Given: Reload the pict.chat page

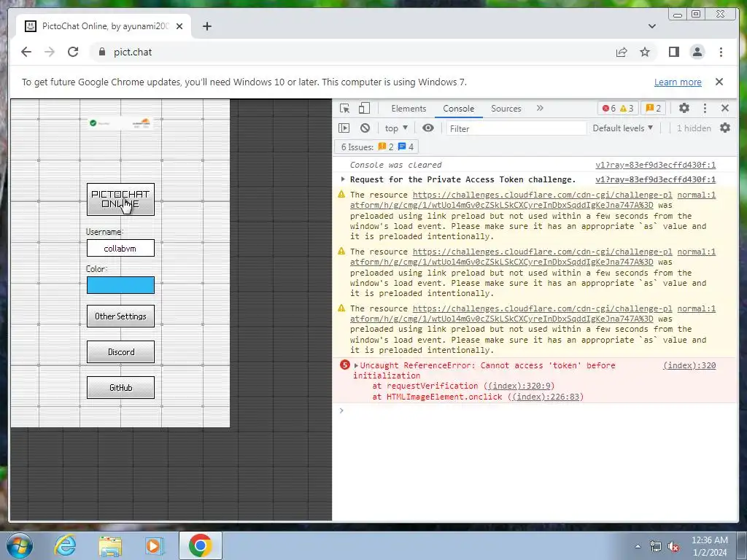Looking at the screenshot, I should [x=73, y=52].
